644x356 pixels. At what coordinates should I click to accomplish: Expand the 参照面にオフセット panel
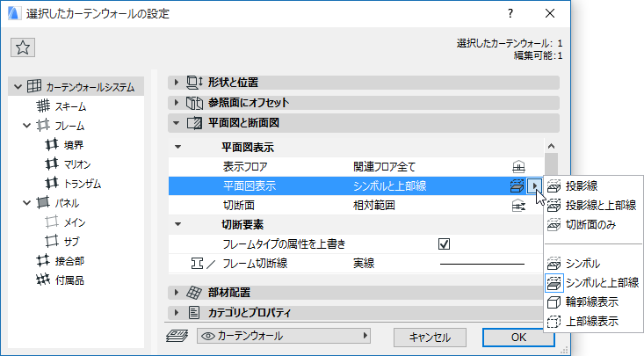click(177, 102)
